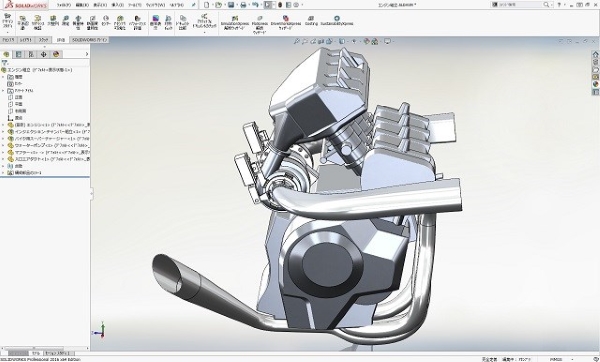
Task: Launch FloXpress analysis wizard
Action: click(x=260, y=24)
